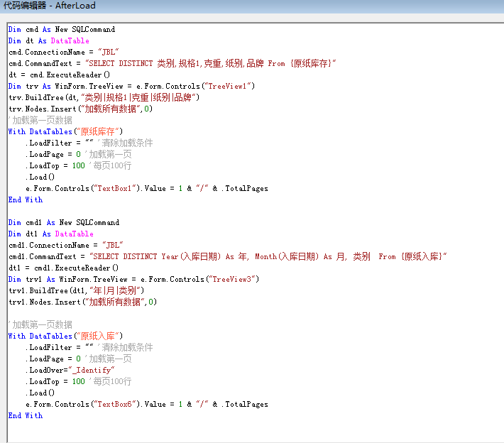The image size is (504, 443).
Task: Click the With DataTables("原纸库存") line
Action: (65, 131)
